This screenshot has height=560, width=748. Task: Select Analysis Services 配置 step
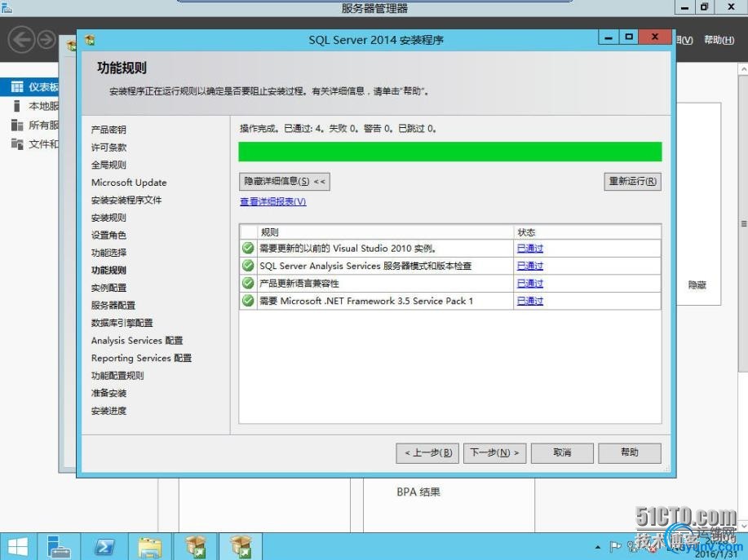point(137,341)
